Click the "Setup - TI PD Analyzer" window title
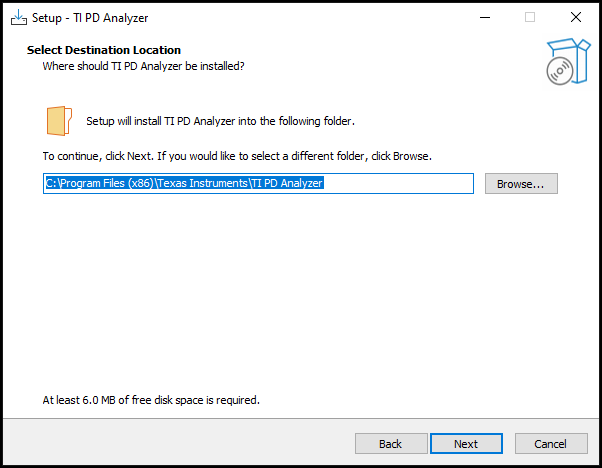This screenshot has height=468, width=602. [90, 17]
